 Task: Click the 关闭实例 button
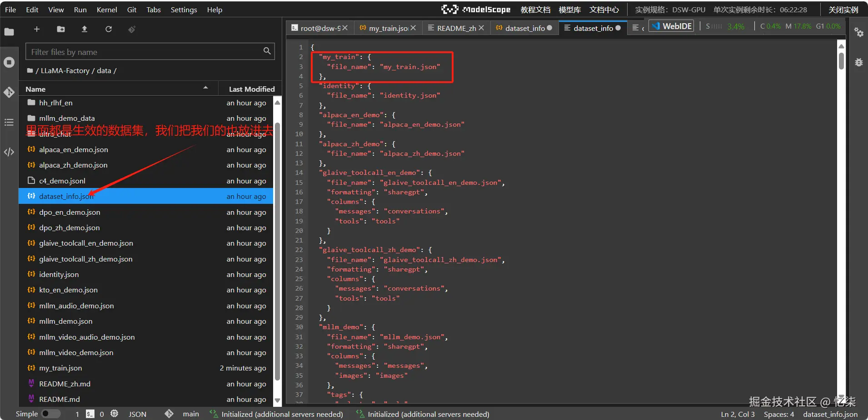tap(843, 10)
